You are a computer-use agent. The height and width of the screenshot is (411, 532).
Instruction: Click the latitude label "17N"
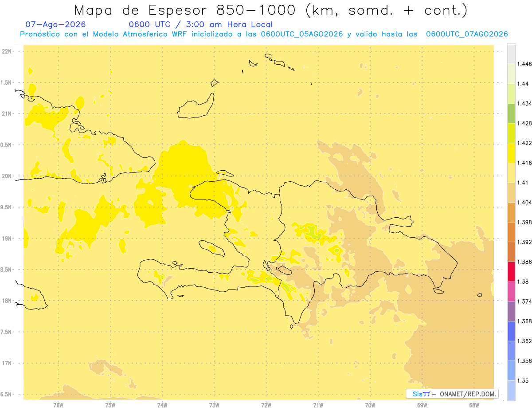pos(6,363)
